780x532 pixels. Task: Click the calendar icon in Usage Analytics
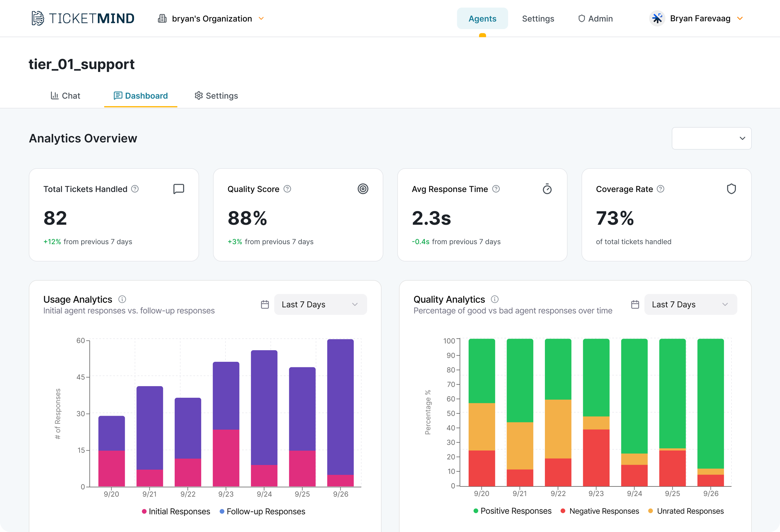(265, 305)
